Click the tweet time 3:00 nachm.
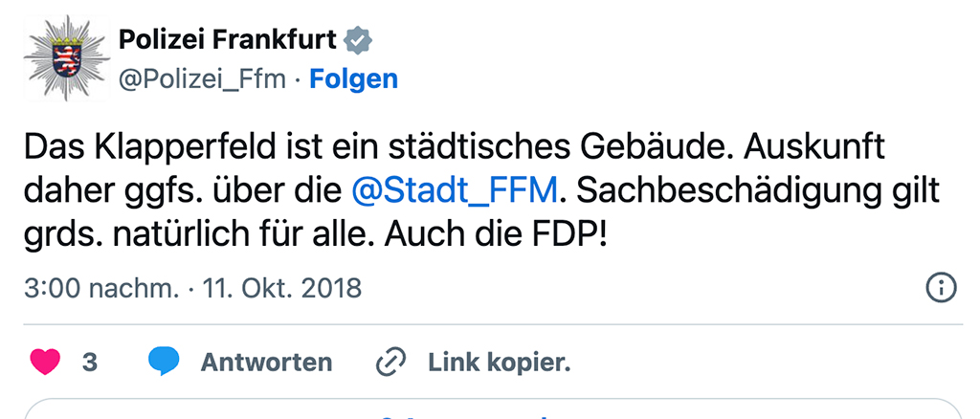The height and width of the screenshot is (419, 980). (x=101, y=287)
